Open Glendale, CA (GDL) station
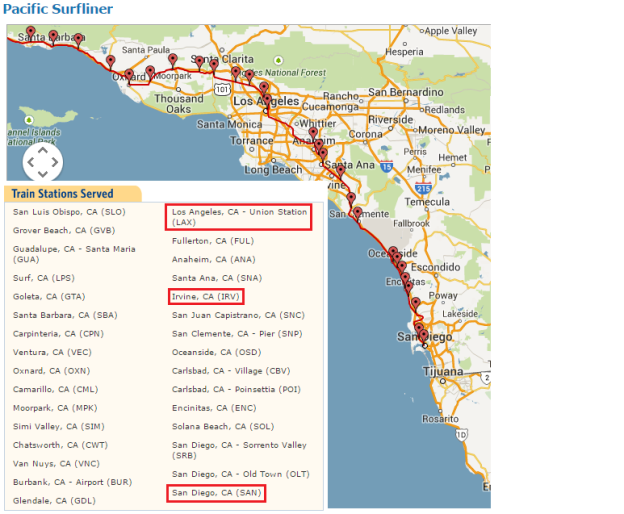Viewport: 624px width, 514px height. coord(54,500)
